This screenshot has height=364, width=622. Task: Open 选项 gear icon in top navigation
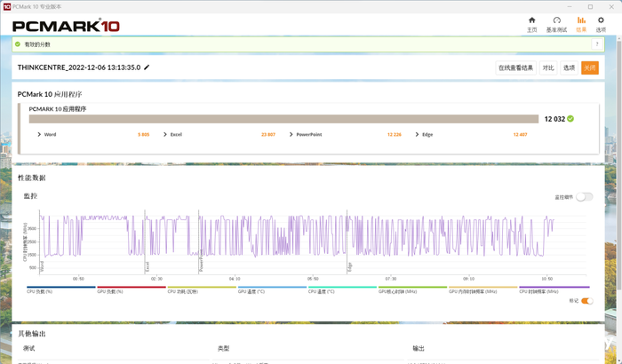pos(601,20)
